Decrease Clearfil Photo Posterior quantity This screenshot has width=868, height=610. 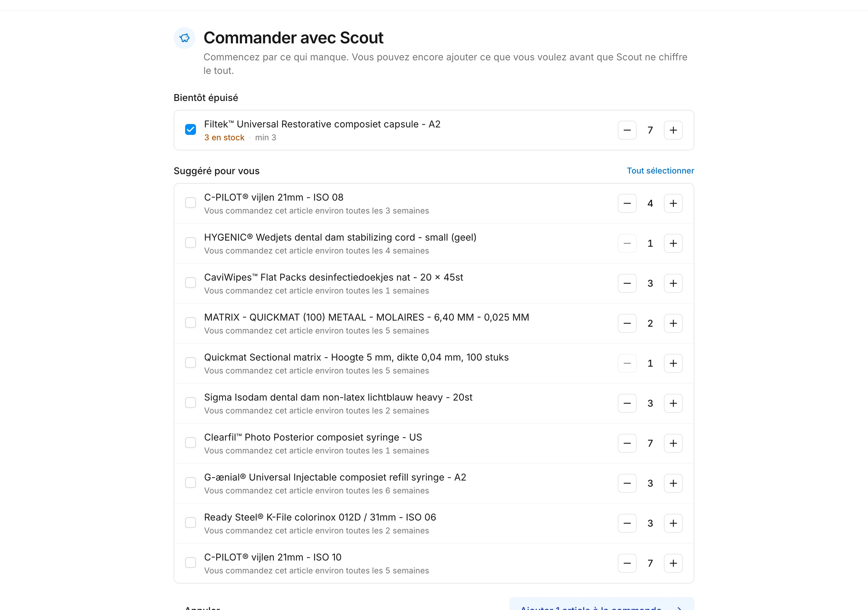point(627,443)
